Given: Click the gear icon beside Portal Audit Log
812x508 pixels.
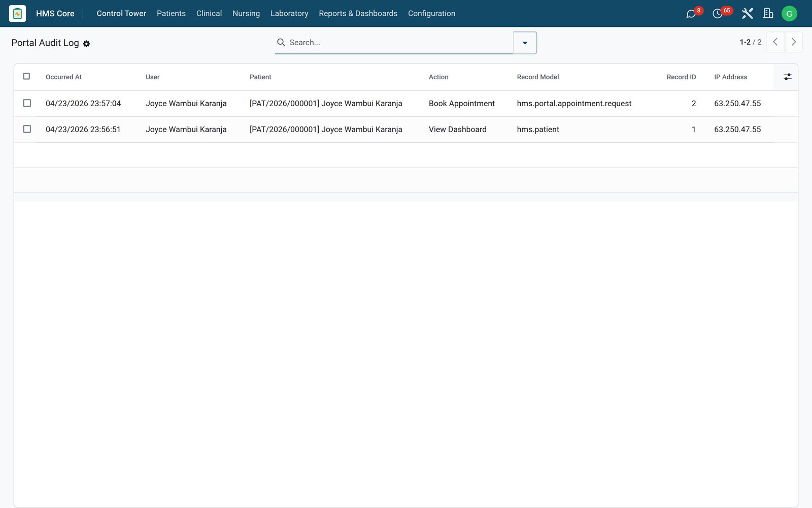Looking at the screenshot, I should 86,44.
